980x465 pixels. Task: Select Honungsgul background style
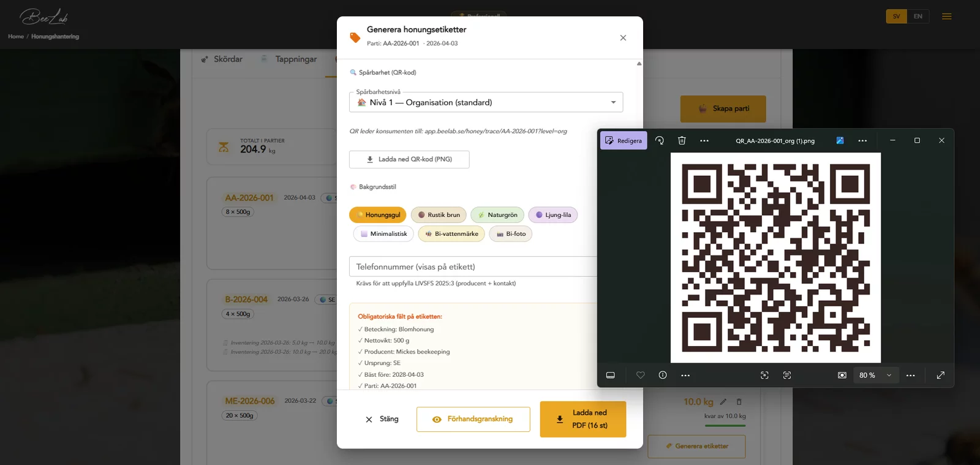pyautogui.click(x=377, y=215)
